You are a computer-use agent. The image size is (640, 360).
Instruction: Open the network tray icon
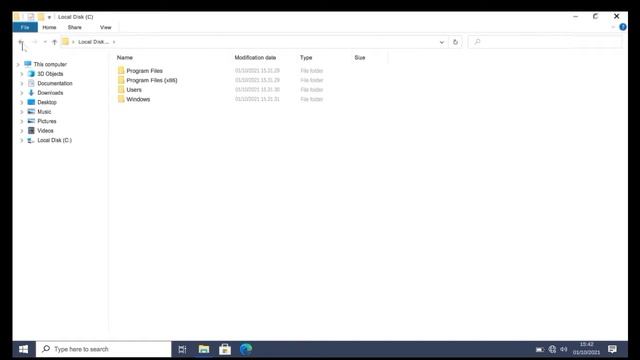[552, 349]
